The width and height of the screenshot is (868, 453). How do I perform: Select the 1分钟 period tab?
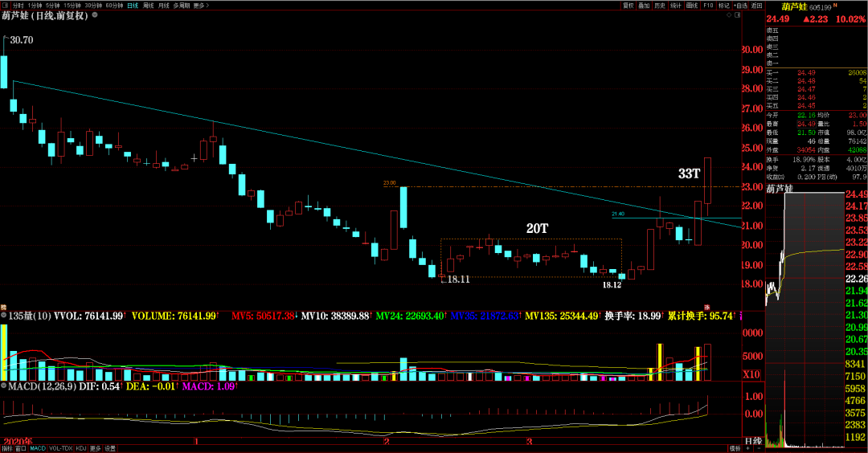pos(35,5)
